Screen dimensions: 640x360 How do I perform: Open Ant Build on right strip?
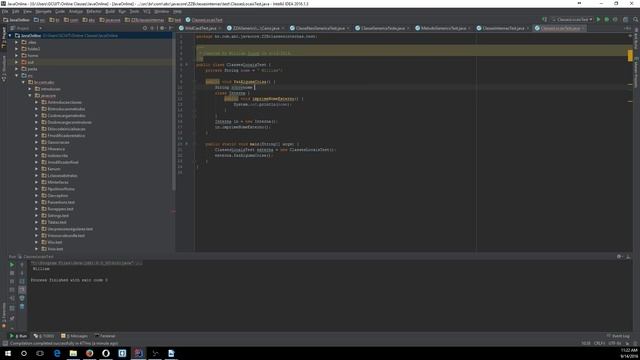[636, 40]
